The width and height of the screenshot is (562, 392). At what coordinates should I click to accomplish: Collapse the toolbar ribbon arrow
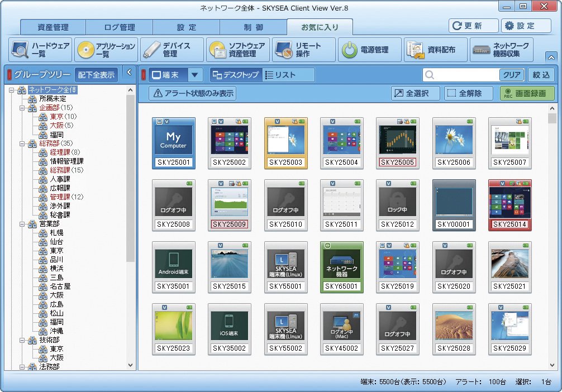coord(551,58)
